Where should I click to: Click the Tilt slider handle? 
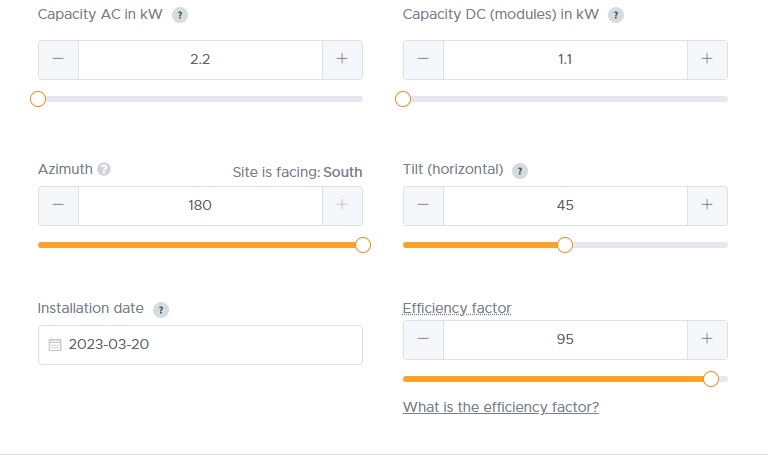(x=565, y=245)
